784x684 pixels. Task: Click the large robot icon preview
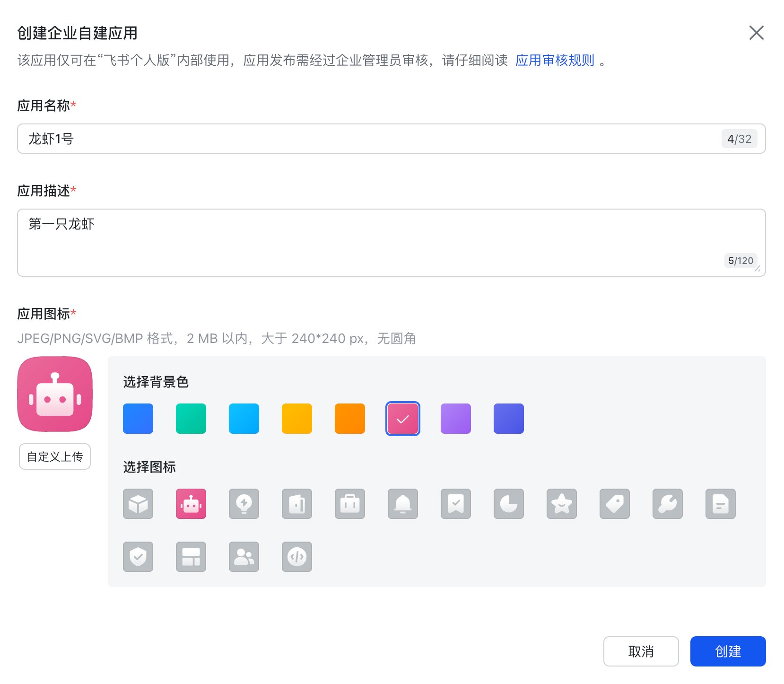coord(55,394)
